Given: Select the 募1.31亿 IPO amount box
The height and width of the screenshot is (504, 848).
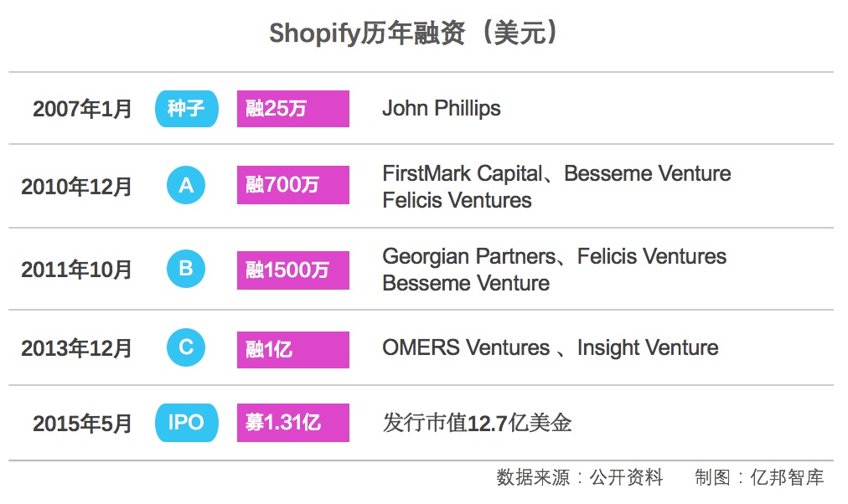Looking at the screenshot, I should [292, 423].
